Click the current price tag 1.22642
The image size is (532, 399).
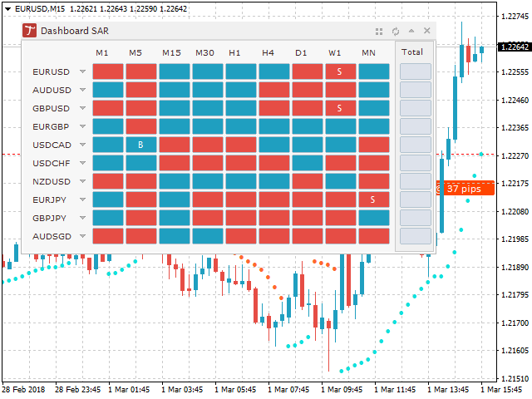click(x=515, y=47)
